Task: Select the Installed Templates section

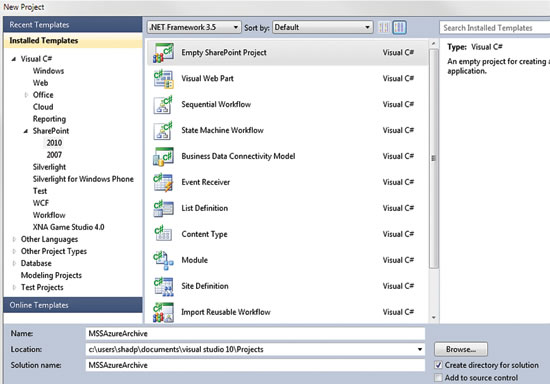Action: (73, 40)
